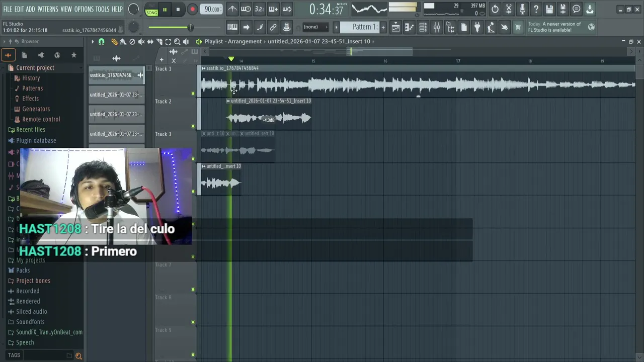This screenshot has height=362, width=644.
Task: Mute Track 2 with its green light
Action: pos(193,126)
